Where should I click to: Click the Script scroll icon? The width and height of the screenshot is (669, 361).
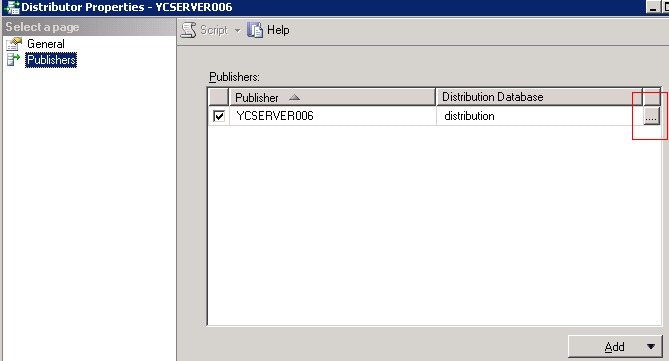188,30
